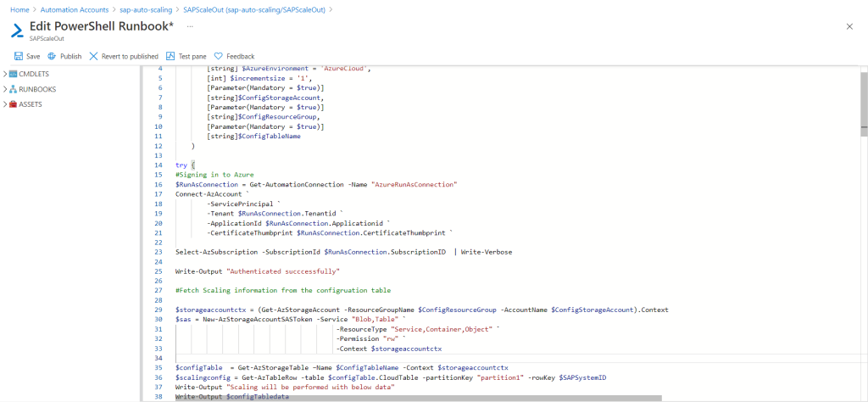Click '[string]$ConfigResourceGroup,' line
868x402 pixels.
click(x=264, y=117)
